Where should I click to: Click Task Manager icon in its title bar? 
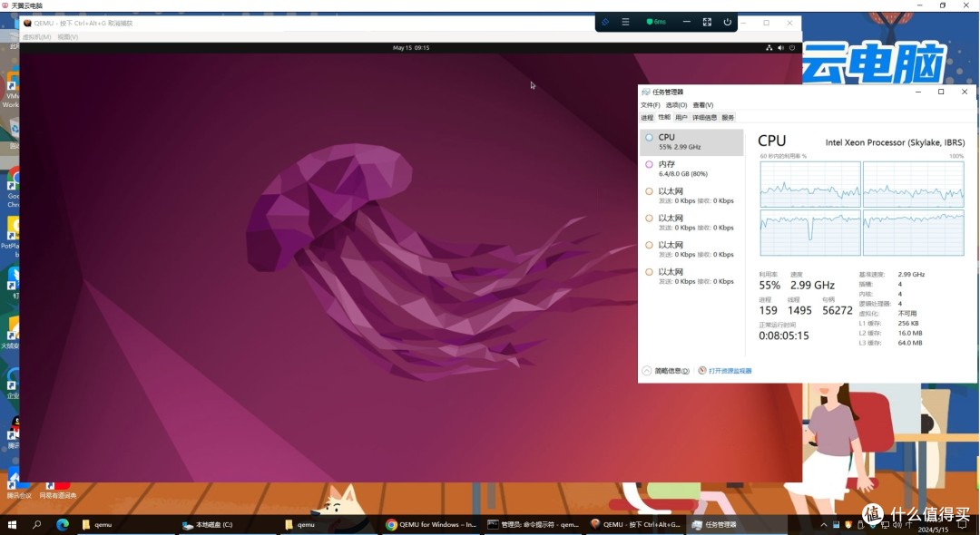tap(646, 92)
